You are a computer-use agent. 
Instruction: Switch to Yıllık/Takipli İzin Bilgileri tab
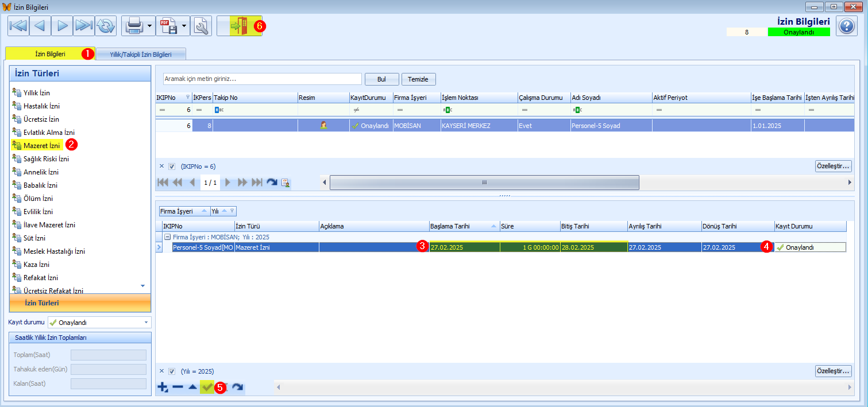141,55
